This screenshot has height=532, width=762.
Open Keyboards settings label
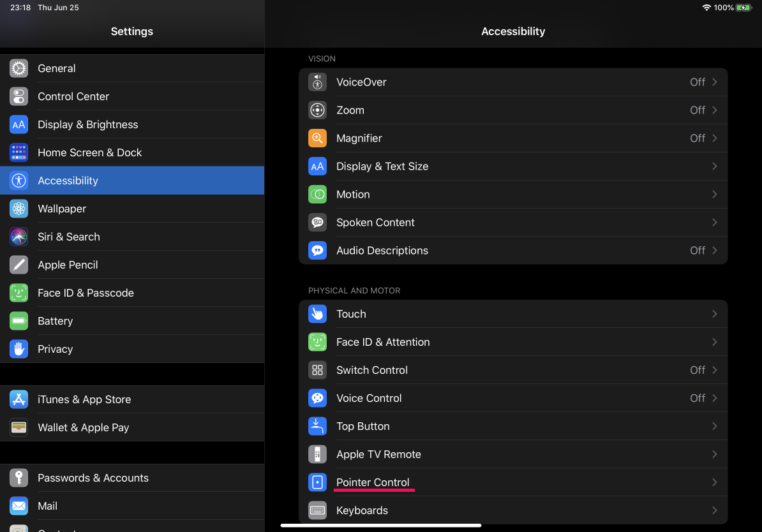tap(362, 510)
